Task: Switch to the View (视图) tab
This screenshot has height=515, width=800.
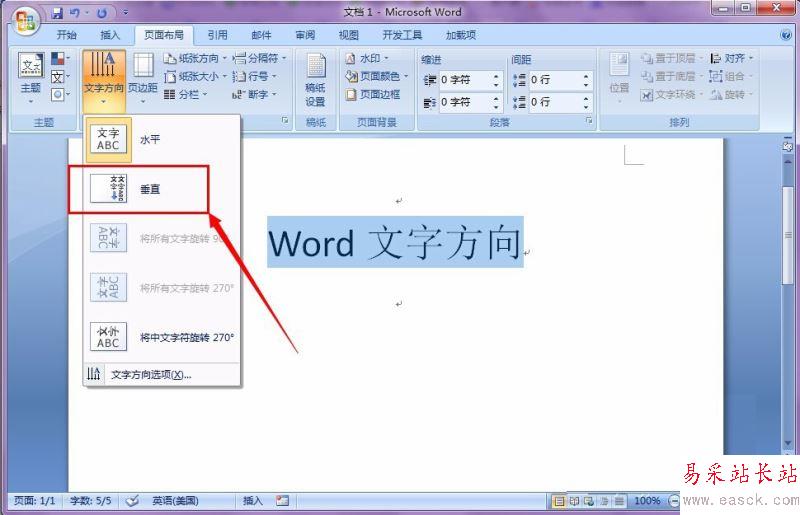Action: coord(349,35)
